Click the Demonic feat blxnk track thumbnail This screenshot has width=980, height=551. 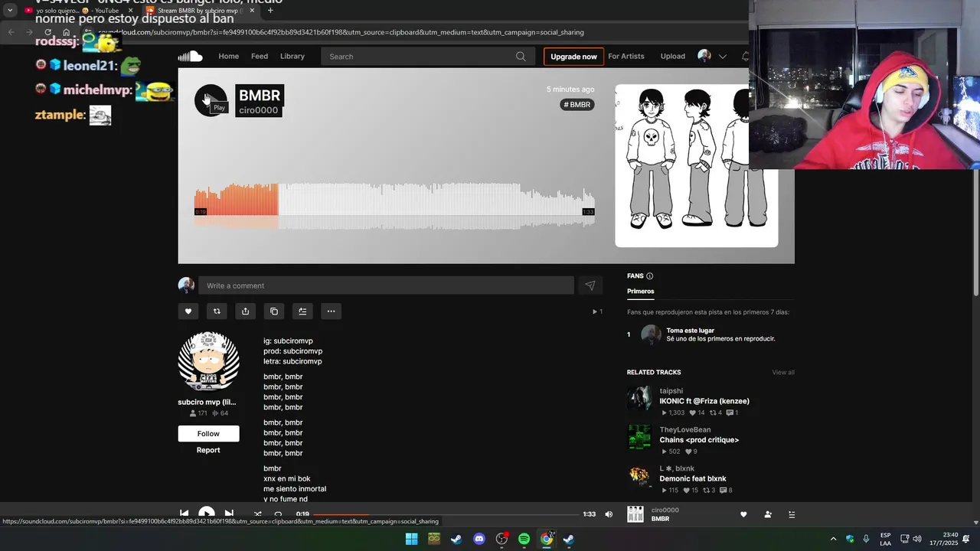(639, 477)
